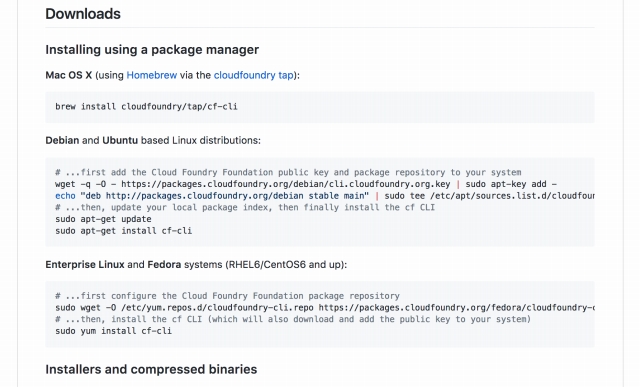The width and height of the screenshot is (640, 387).
Task: Click the sudo wget cloudfoundry-cli.repo command line
Action: [x=324, y=308]
